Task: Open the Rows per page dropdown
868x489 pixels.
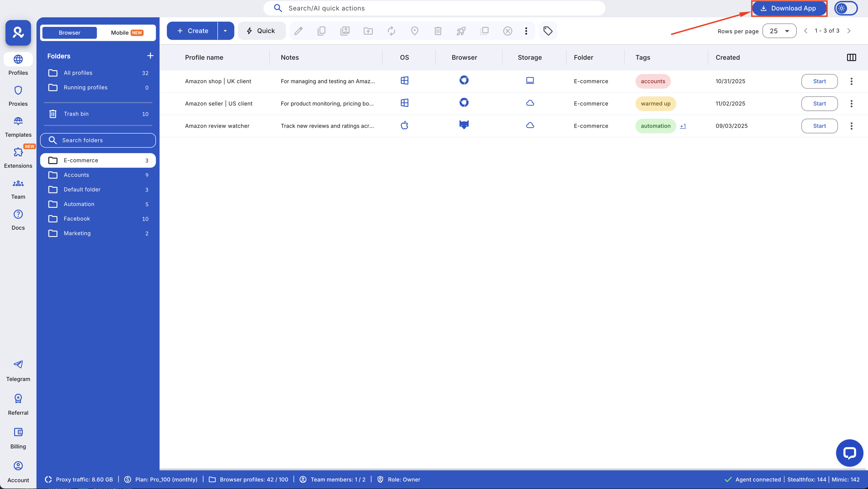Action: [x=779, y=30]
